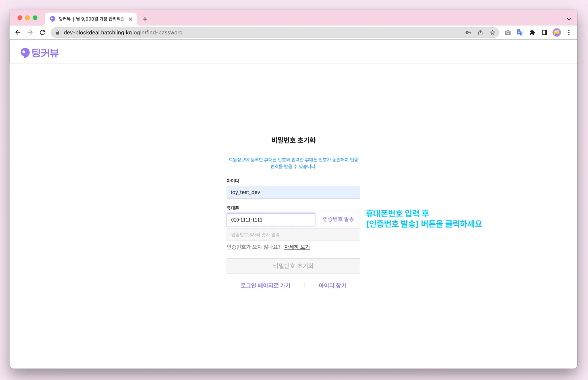Bookmark this page with star icon
The width and height of the screenshot is (588, 380).
click(493, 32)
